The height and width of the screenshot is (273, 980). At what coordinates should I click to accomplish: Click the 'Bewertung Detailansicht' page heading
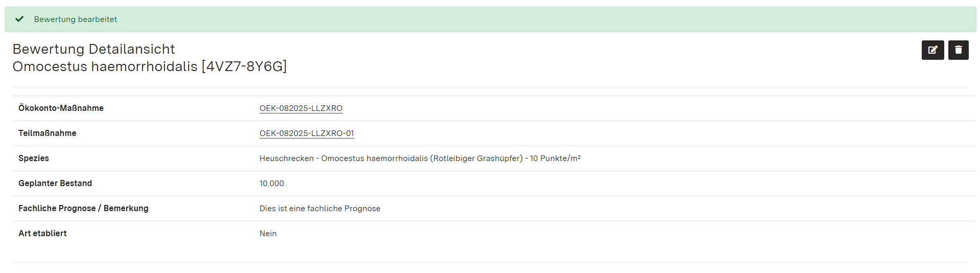click(94, 49)
